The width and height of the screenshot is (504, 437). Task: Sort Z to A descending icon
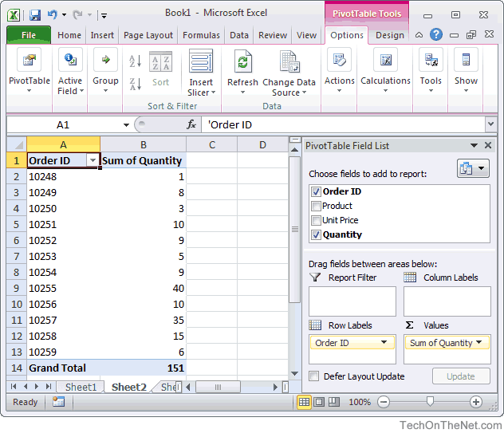[135, 85]
